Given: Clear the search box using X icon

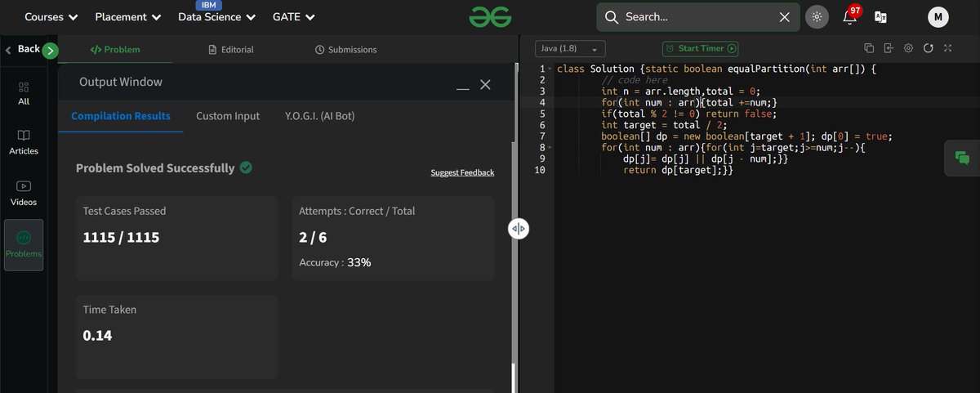Looking at the screenshot, I should pyautogui.click(x=784, y=16).
